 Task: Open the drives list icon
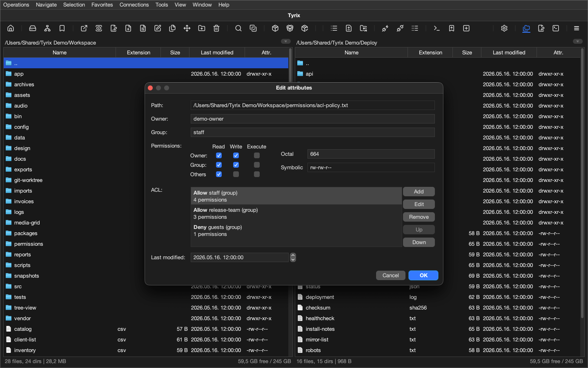(x=33, y=28)
